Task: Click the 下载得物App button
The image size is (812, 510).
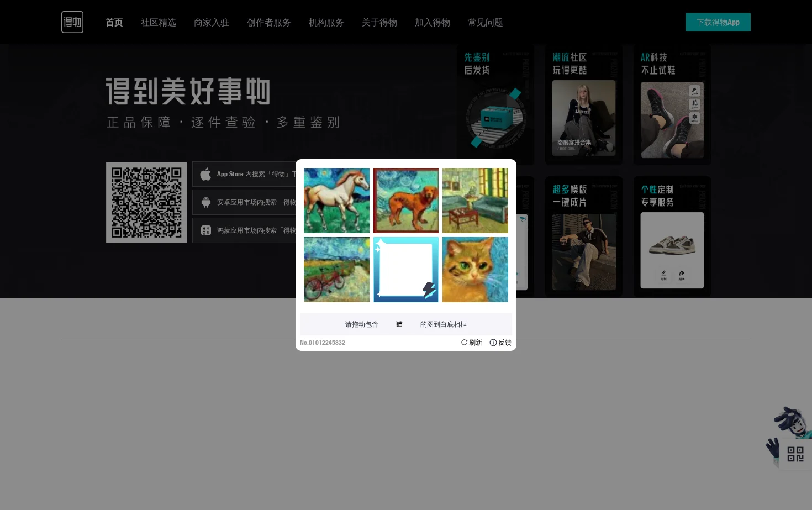Action: click(x=718, y=22)
